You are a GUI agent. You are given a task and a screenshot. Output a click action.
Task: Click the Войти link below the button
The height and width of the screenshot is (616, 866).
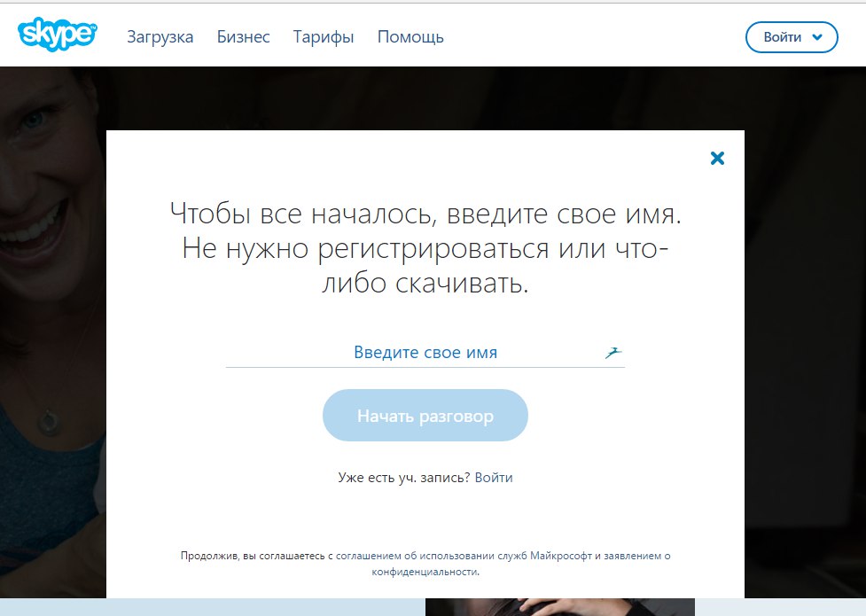click(x=494, y=478)
